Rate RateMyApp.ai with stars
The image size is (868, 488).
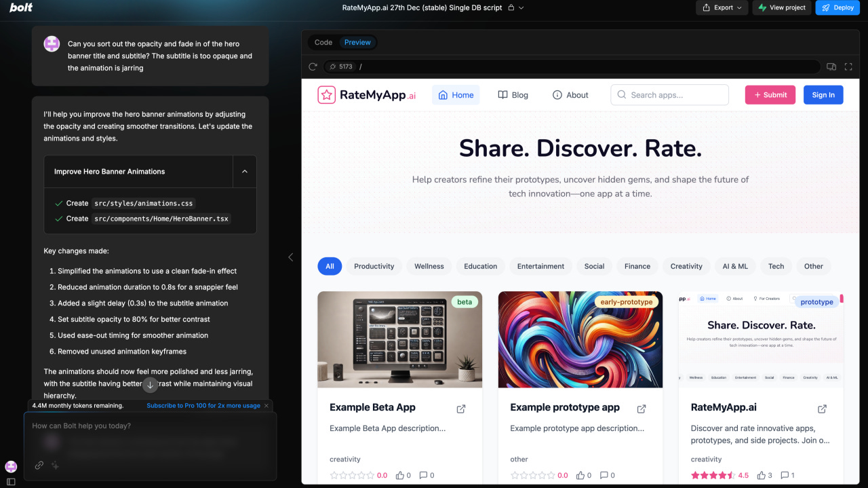pyautogui.click(x=713, y=475)
